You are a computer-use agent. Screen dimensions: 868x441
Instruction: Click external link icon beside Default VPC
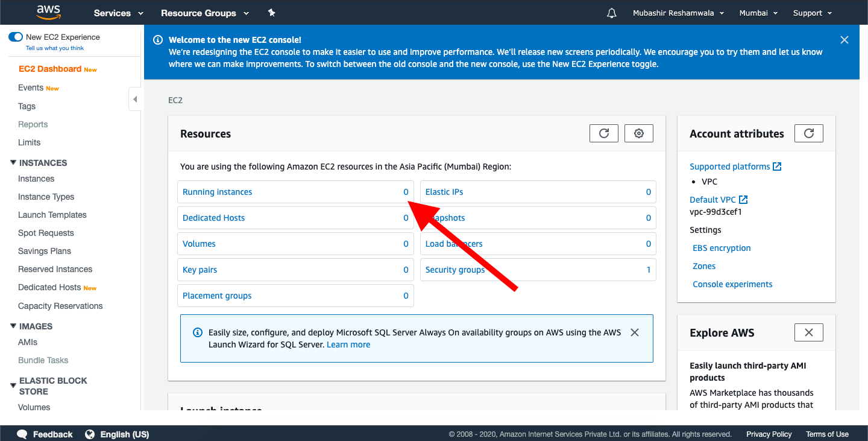743,200
